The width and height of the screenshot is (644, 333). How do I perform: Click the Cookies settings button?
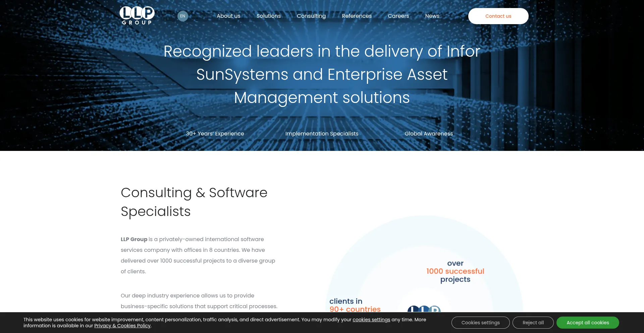click(480, 323)
